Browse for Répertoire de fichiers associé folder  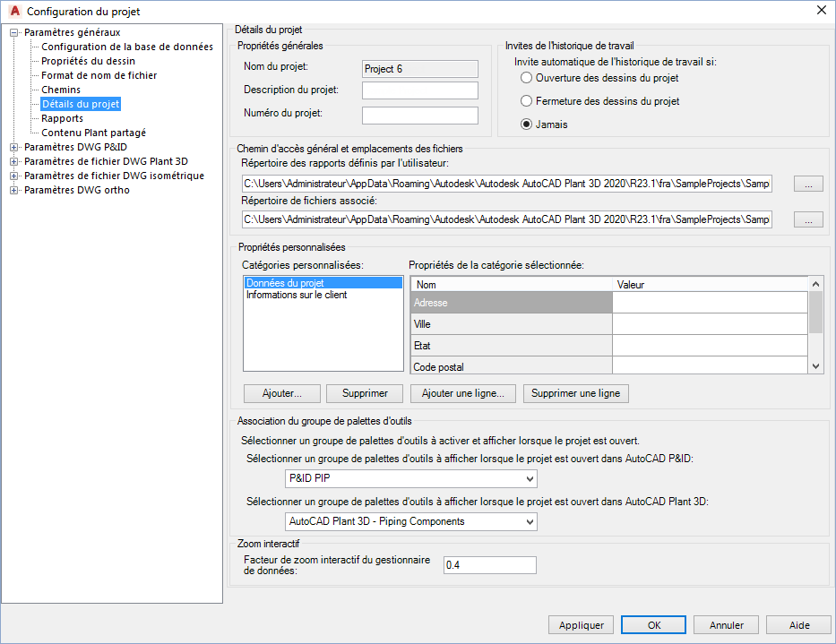808,219
